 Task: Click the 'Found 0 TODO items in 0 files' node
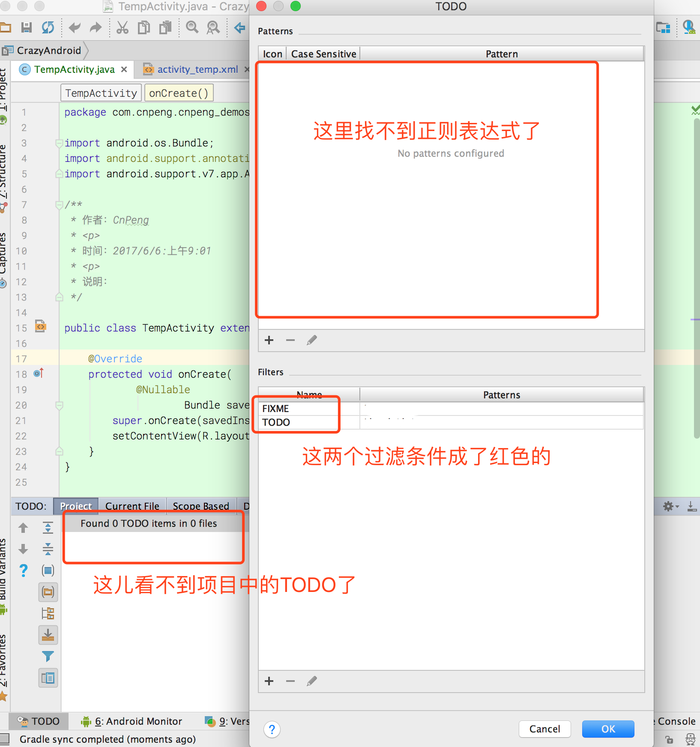tap(149, 523)
